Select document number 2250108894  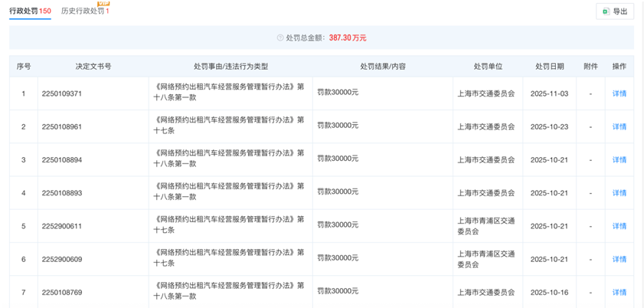click(x=61, y=160)
